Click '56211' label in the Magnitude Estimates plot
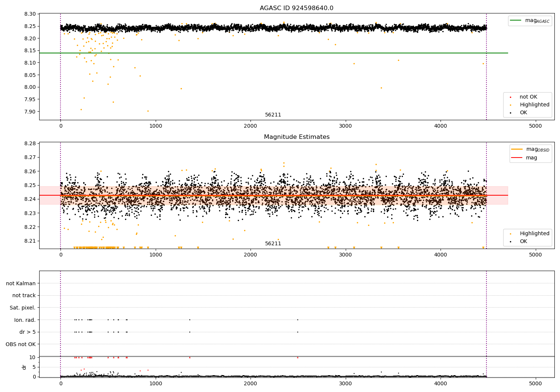560x392 pixels. [273, 244]
